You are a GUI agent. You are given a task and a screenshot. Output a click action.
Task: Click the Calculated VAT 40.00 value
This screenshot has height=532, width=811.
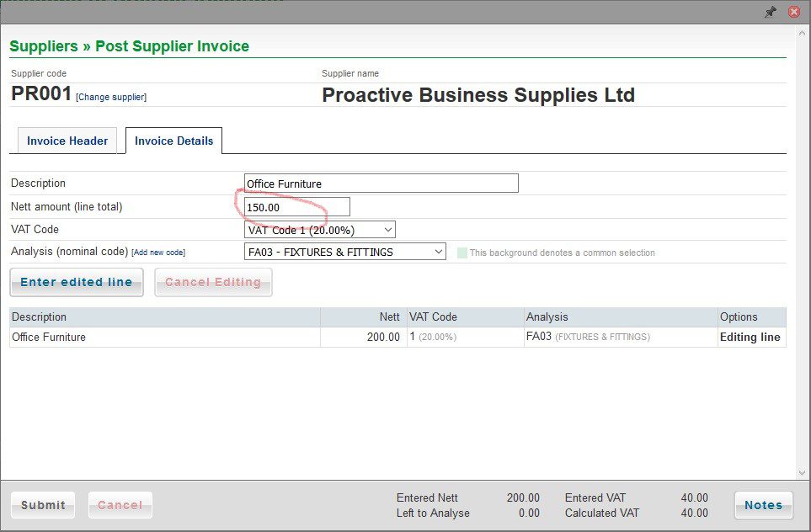[x=695, y=513]
